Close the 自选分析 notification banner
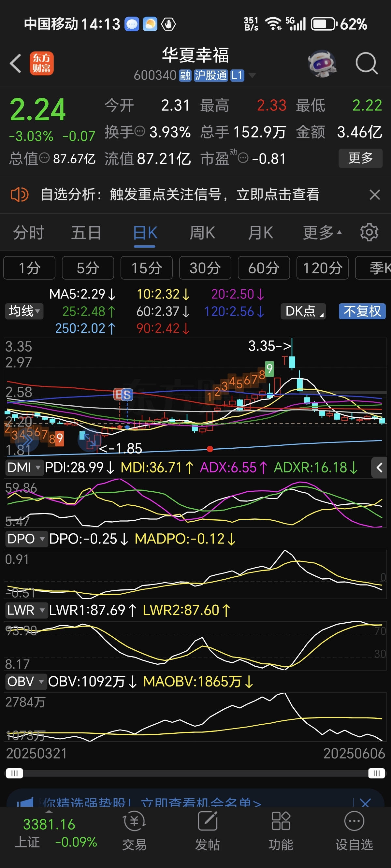The width and height of the screenshot is (391, 868). [x=374, y=195]
